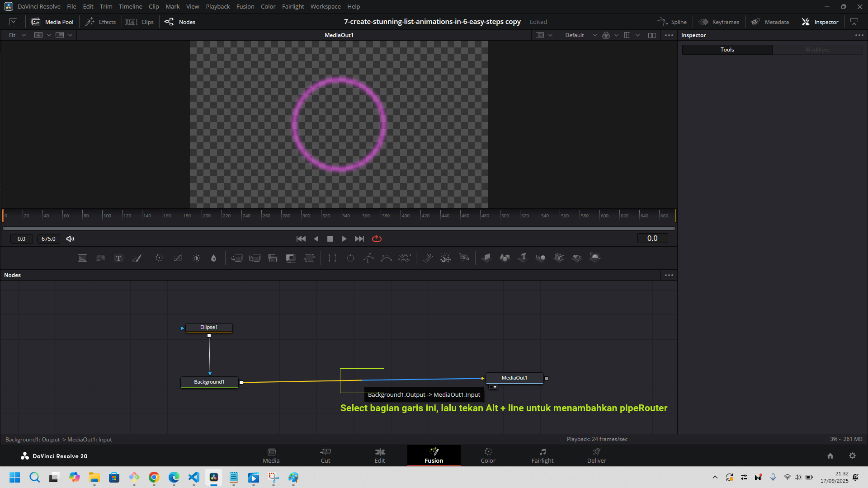Add a Blur droplet tool
Image resolution: width=868 pixels, height=488 pixels.
213,258
